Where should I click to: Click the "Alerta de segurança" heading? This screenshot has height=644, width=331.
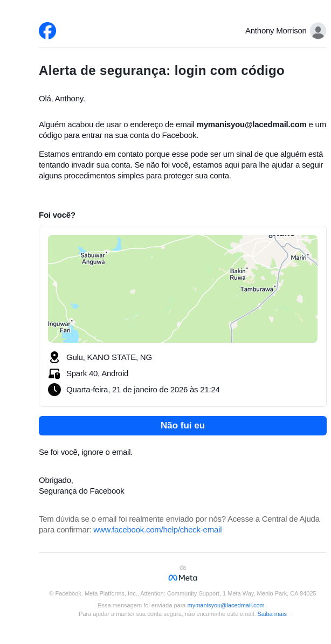162,71
